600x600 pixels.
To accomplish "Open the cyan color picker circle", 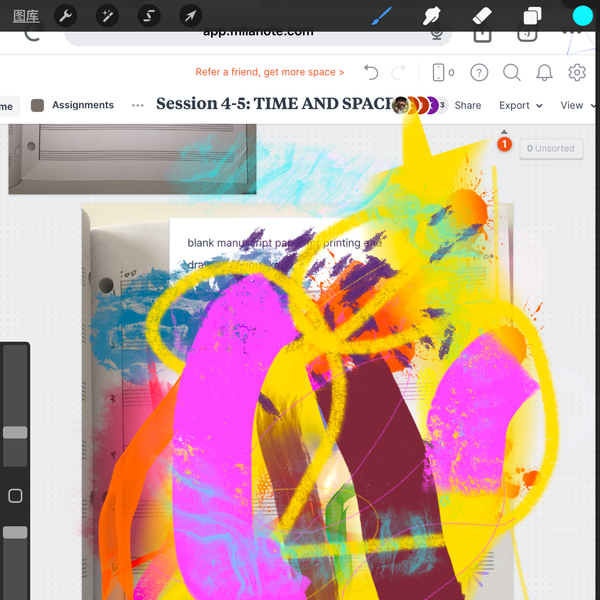I will (582, 16).
